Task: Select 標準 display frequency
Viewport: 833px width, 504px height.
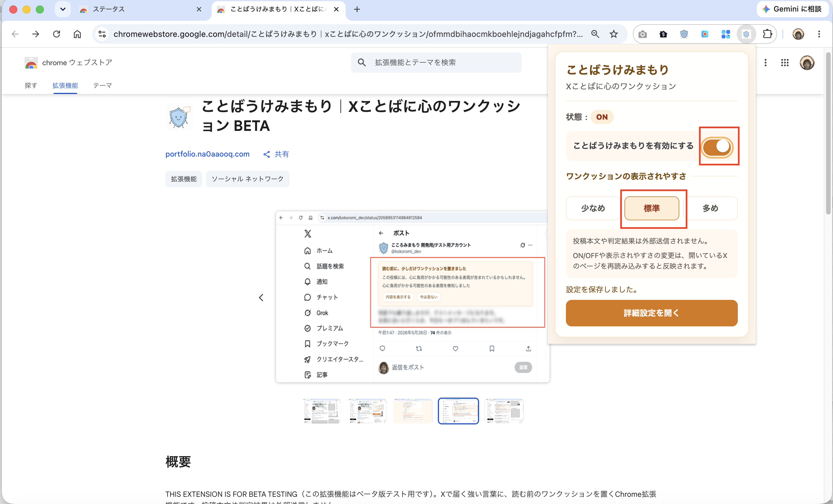Action: pos(652,208)
